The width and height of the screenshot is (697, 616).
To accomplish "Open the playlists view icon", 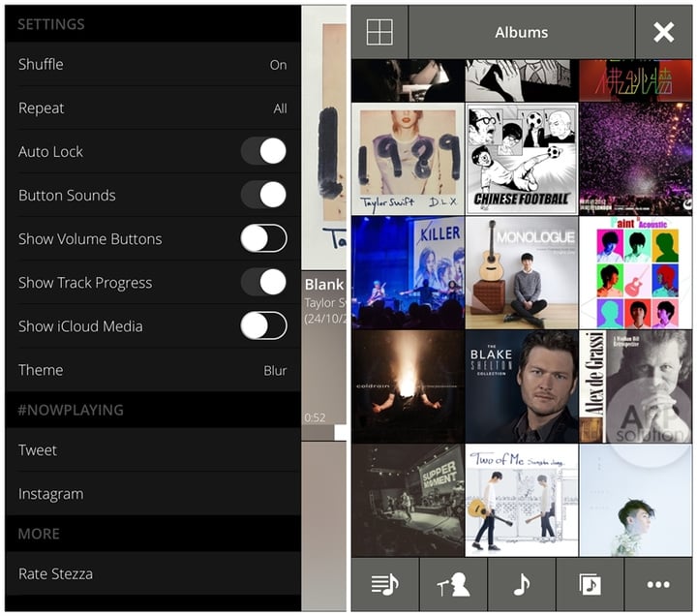I will point(384,584).
